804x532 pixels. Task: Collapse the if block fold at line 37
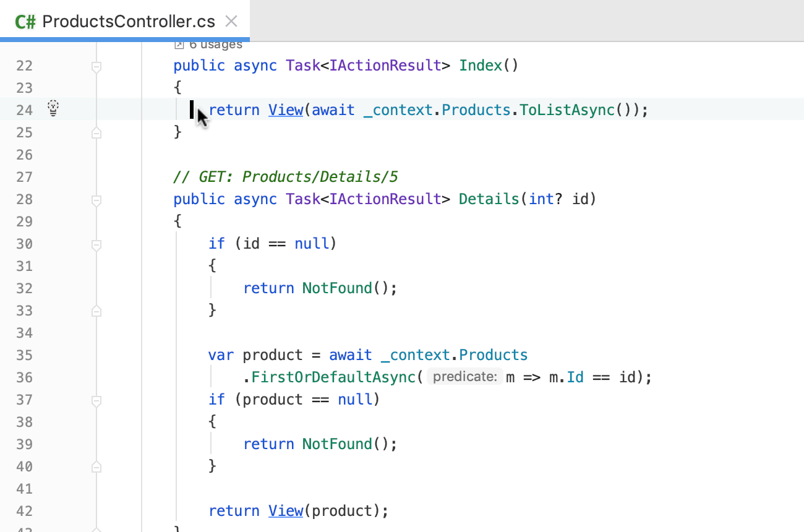tap(96, 400)
